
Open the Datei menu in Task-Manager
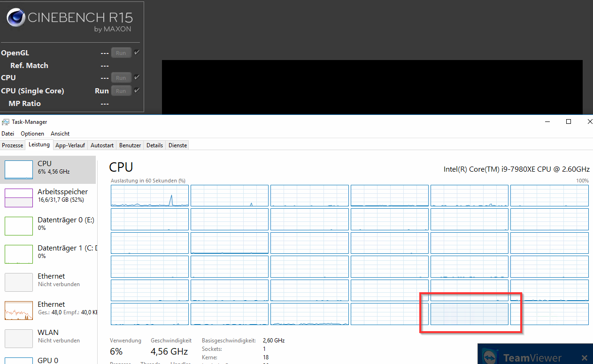click(8, 134)
